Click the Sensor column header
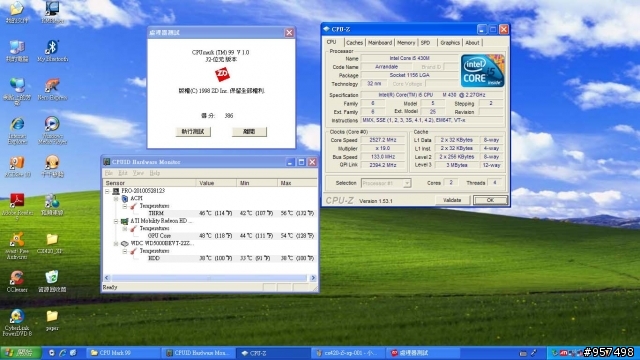This screenshot has height=360, width=640. pos(149,183)
